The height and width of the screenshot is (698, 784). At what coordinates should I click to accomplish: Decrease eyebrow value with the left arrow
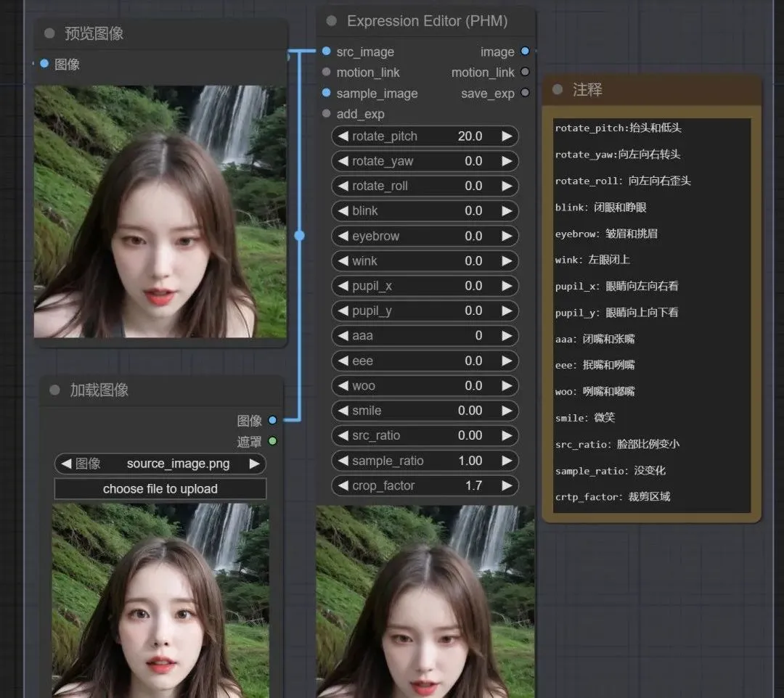343,236
